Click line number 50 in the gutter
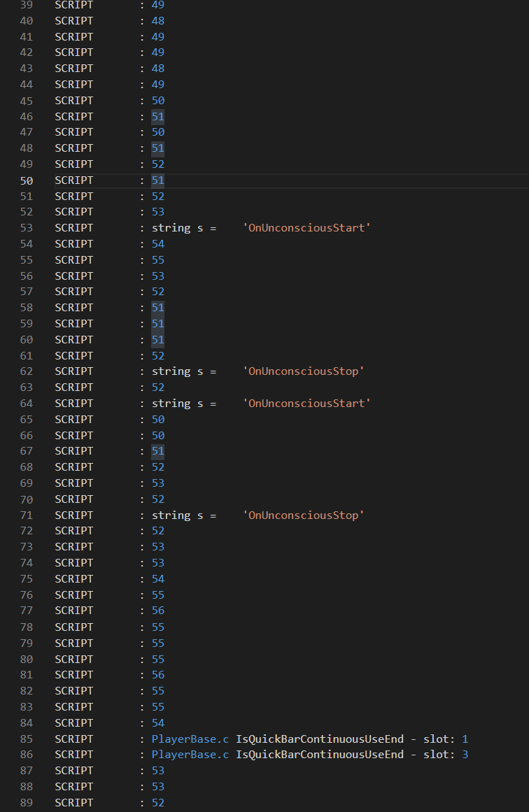This screenshot has height=812, width=529. pyautogui.click(x=27, y=180)
